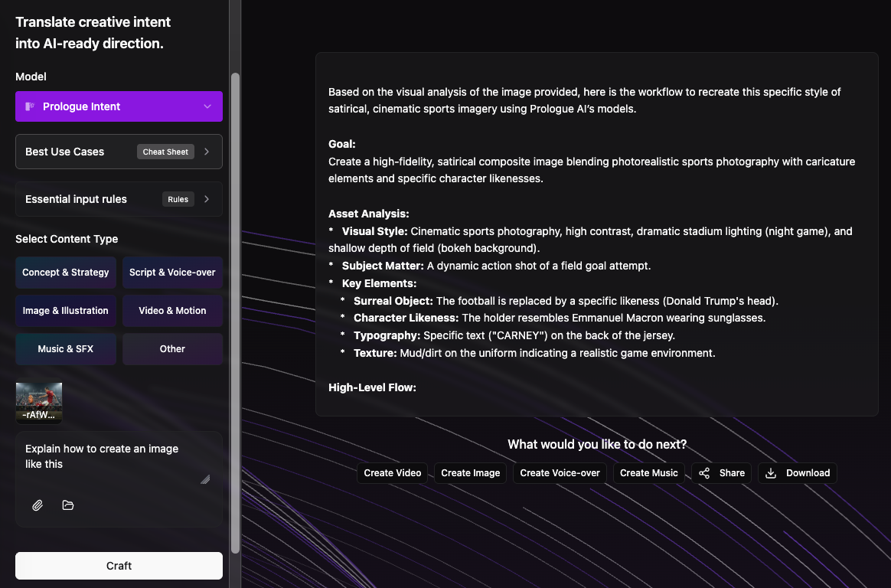Click the paperclip attach file icon

click(x=37, y=505)
